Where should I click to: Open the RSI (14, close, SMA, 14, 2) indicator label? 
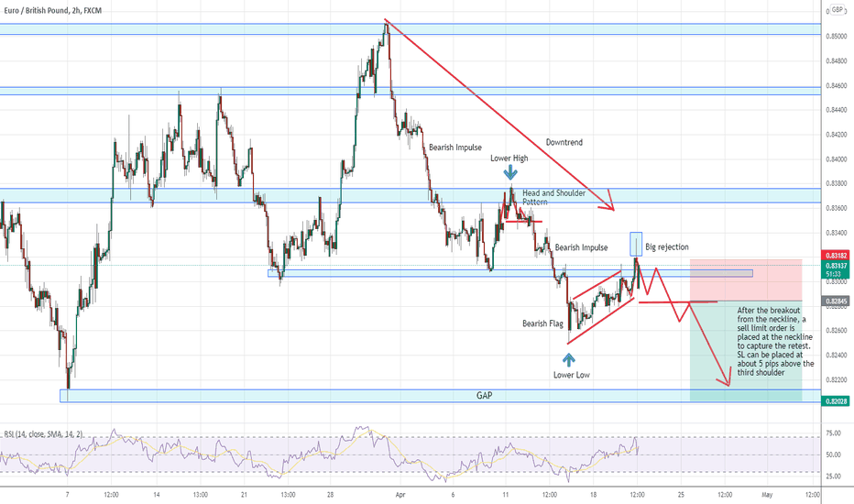[x=44, y=434]
